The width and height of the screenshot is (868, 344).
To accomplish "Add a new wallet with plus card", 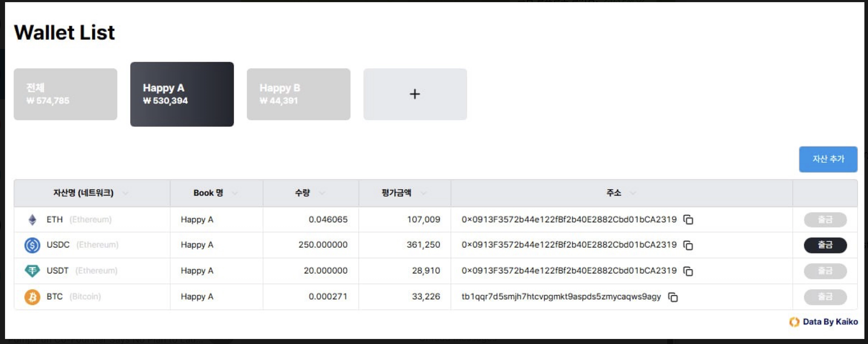I will 415,94.
